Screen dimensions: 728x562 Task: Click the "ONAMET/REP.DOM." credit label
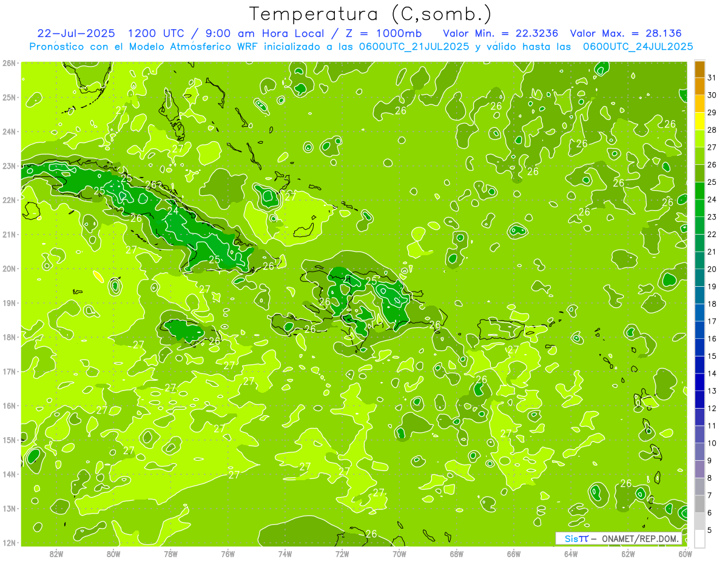pos(641,538)
